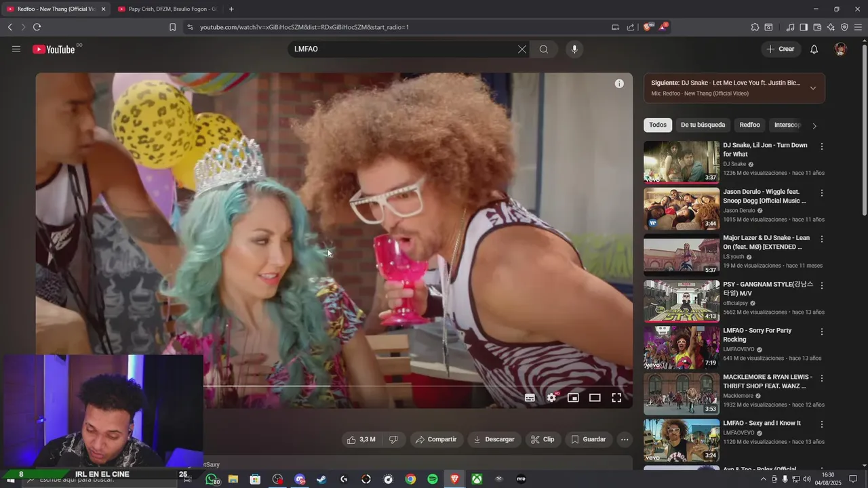Open Brave Shields lion icon
Viewport: 868px width, 488px height.
648,27
